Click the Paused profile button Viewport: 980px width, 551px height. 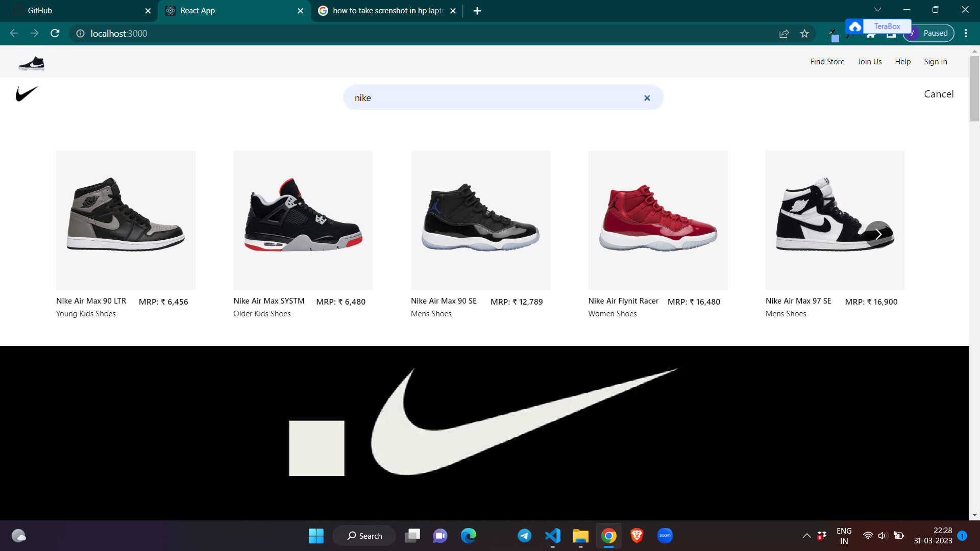tap(929, 33)
